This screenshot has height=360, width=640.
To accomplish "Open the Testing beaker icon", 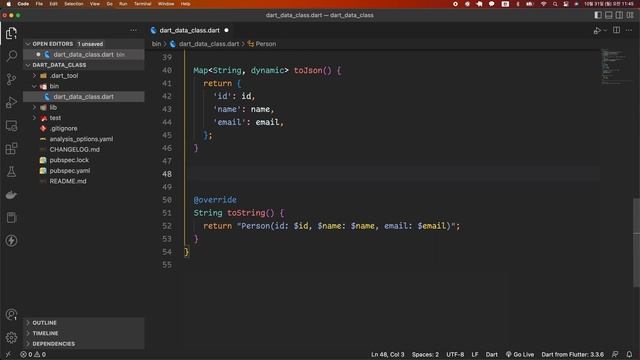I will 11,171.
